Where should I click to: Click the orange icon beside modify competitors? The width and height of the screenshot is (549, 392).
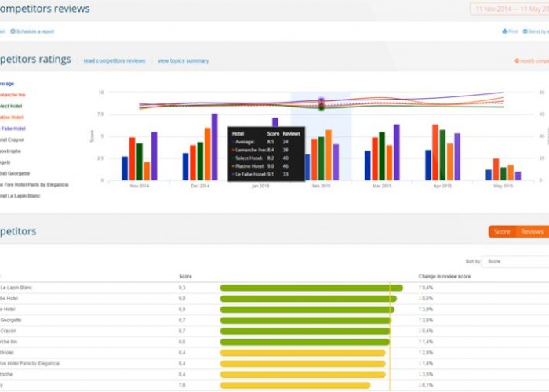(x=517, y=61)
